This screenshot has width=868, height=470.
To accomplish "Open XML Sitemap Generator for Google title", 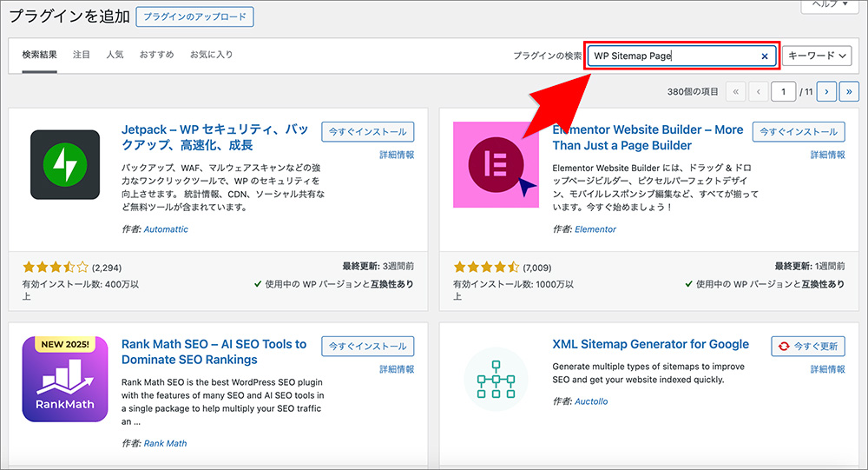I will pyautogui.click(x=650, y=344).
